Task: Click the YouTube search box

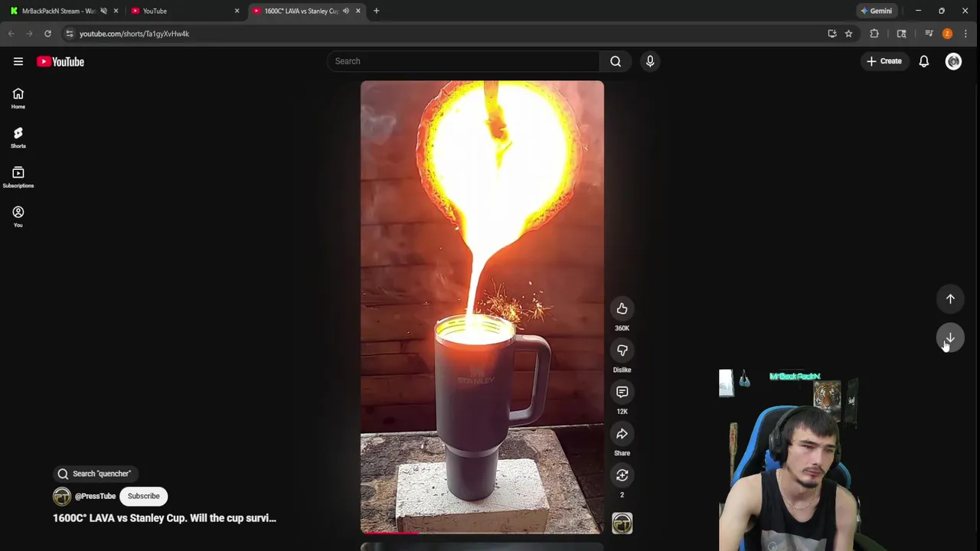Action: click(463, 61)
